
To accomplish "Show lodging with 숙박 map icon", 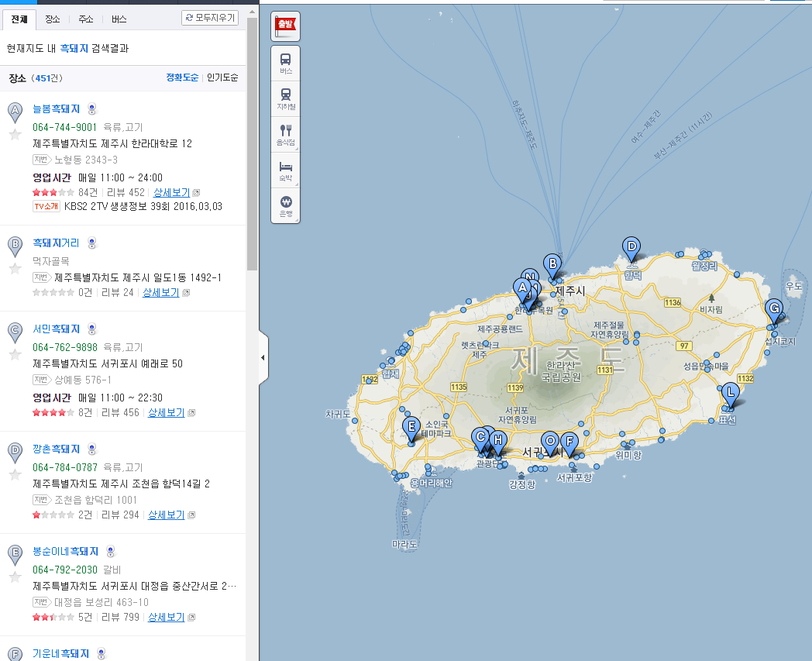I will pyautogui.click(x=285, y=170).
